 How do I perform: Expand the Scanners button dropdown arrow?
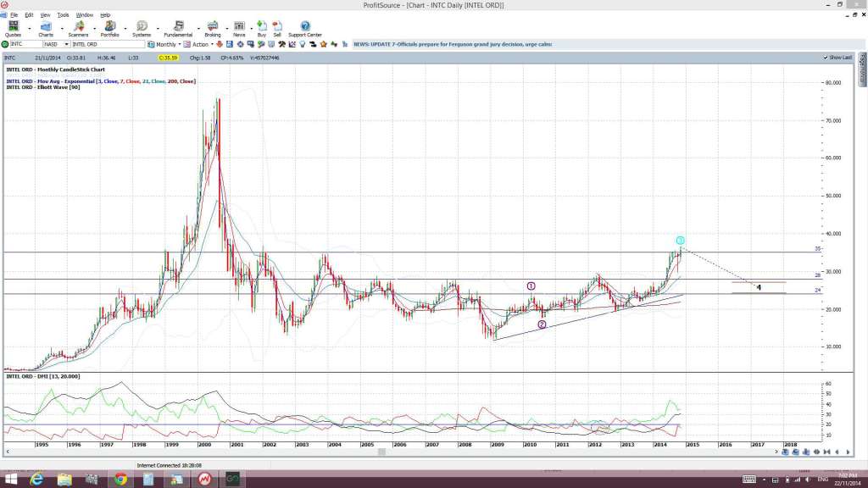coord(94,28)
